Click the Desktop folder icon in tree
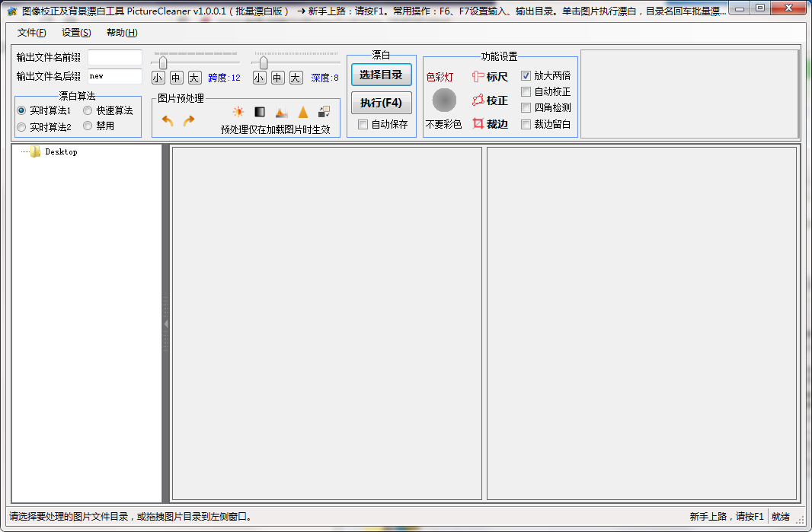This screenshot has width=812, height=532. 35,151
